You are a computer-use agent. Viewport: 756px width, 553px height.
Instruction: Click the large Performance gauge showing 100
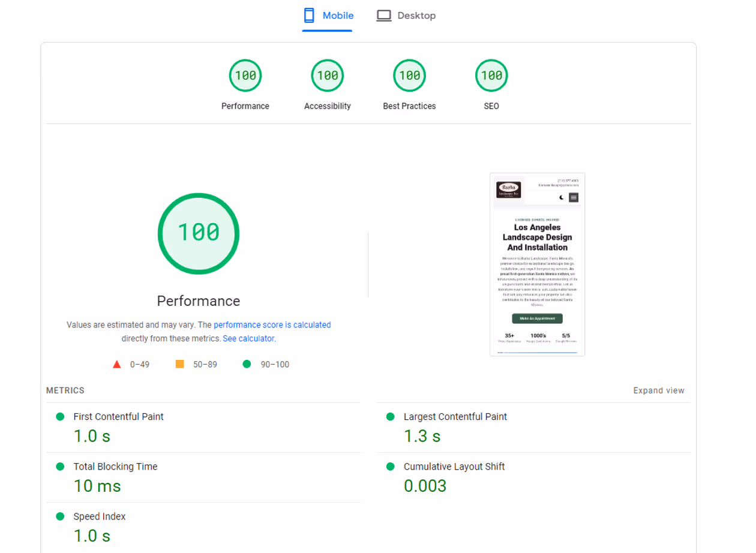[199, 233]
